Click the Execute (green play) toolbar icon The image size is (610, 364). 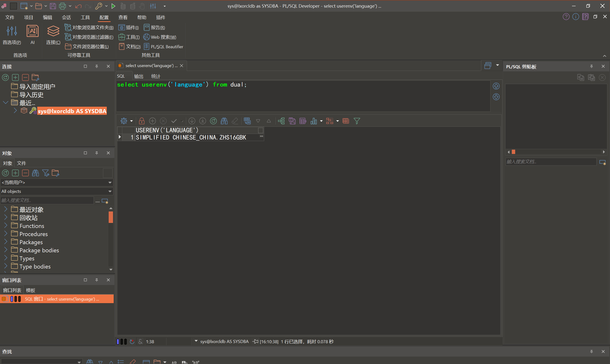(113, 6)
